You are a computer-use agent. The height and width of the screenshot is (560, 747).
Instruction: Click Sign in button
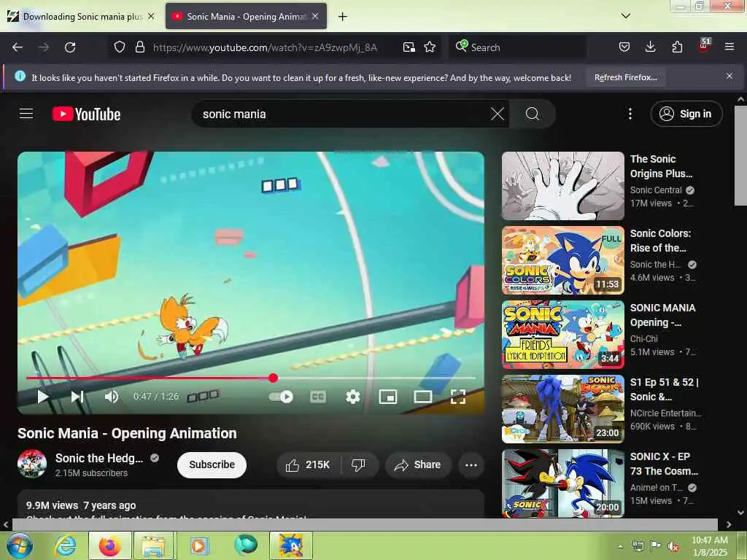pos(686,114)
